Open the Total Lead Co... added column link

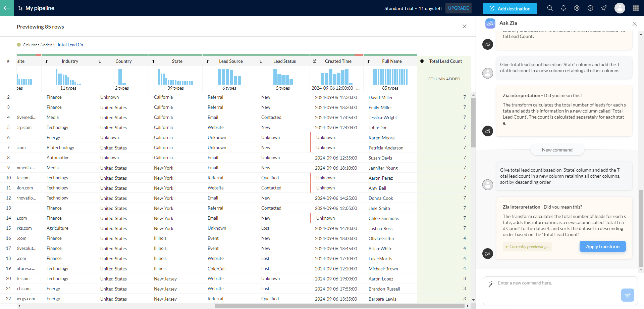click(x=71, y=45)
